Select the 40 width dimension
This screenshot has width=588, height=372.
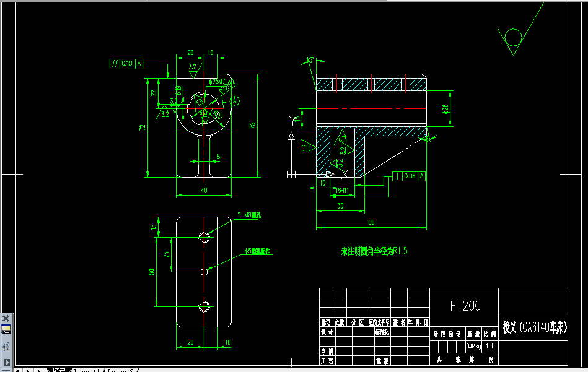tap(204, 190)
